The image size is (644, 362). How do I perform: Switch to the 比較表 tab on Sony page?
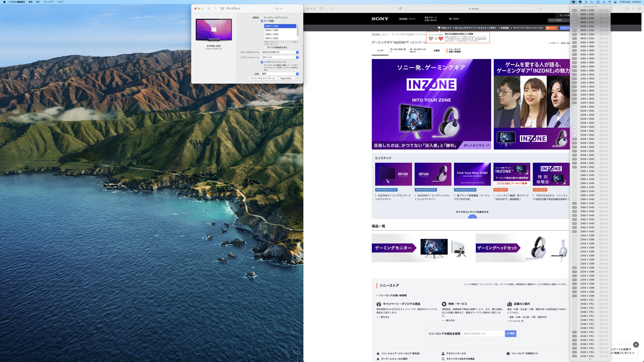coord(436,51)
